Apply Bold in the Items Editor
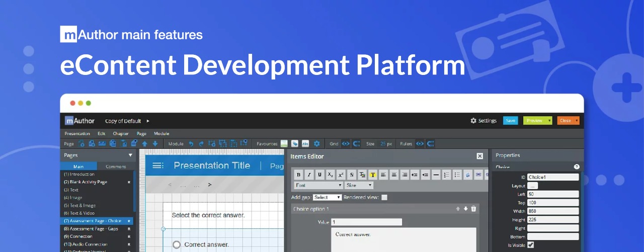Screen dimensions: 644x252 click(x=299, y=175)
